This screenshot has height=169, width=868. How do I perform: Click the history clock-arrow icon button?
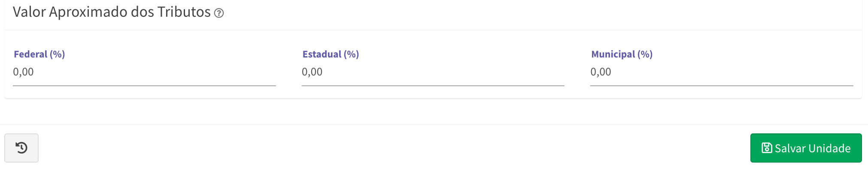21,148
